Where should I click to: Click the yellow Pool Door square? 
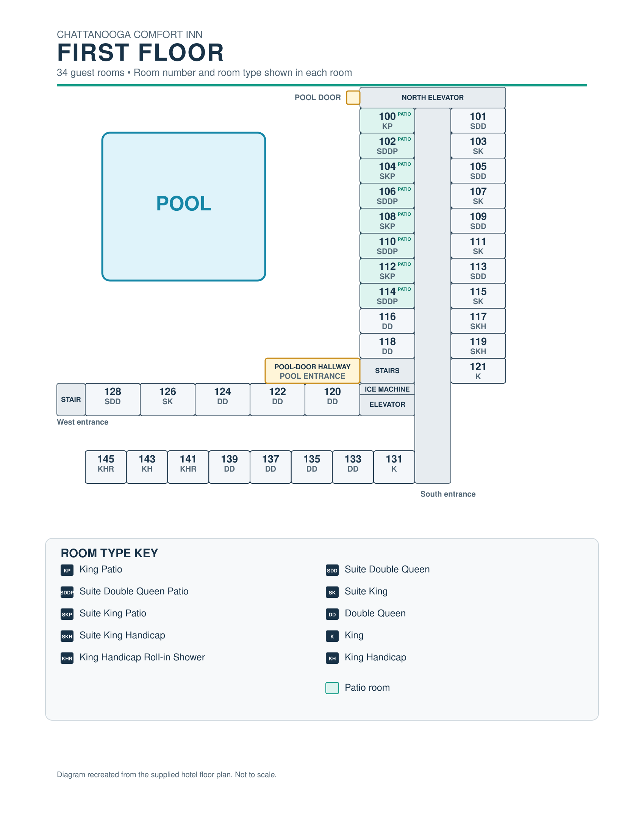[353, 97]
